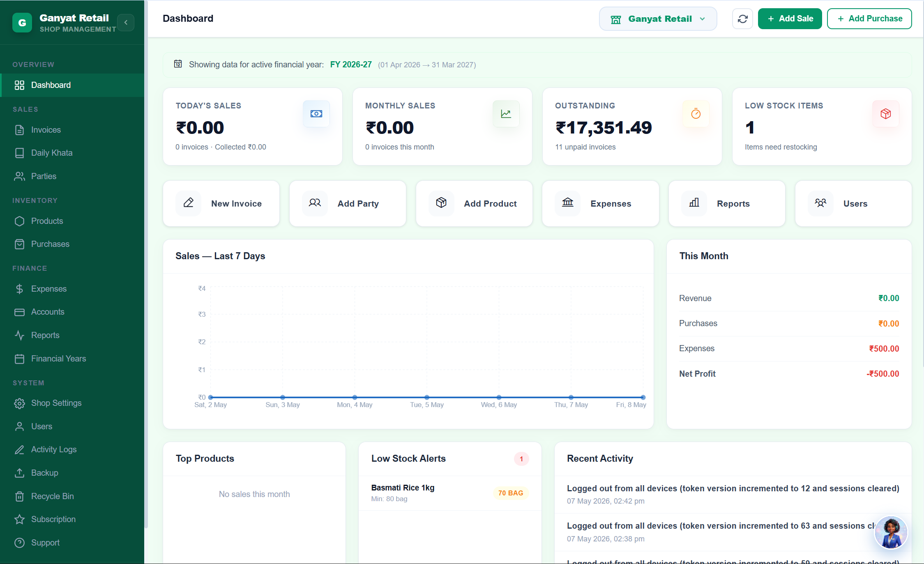The height and width of the screenshot is (564, 924).
Task: Click the cash icon on Today's Sales card
Action: 316,114
